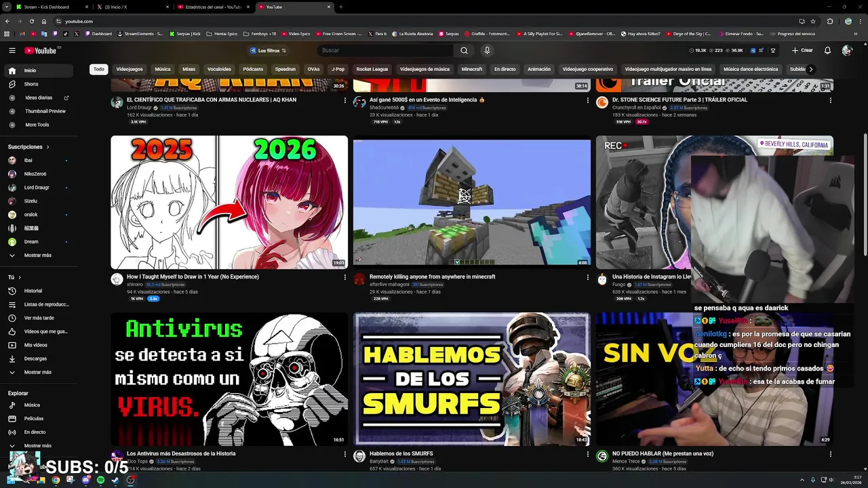Open StreamElements bookmark
The image size is (868, 488).
(x=140, y=33)
